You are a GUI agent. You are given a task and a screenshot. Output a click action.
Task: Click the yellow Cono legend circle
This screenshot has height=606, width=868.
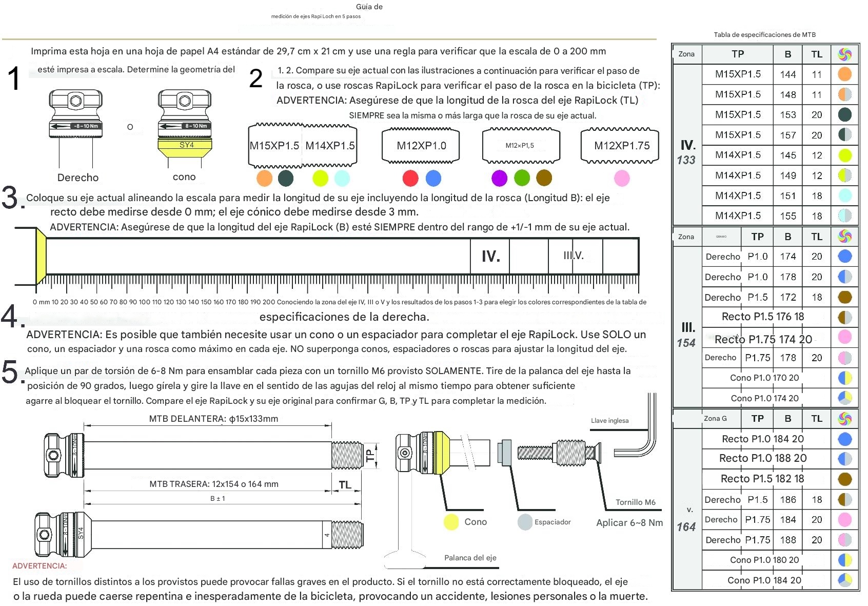click(x=451, y=522)
